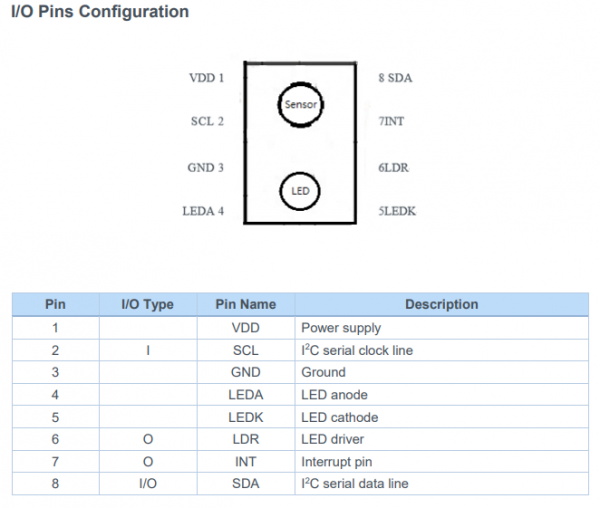Click the Pin column header
600x508 pixels.
click(55, 304)
